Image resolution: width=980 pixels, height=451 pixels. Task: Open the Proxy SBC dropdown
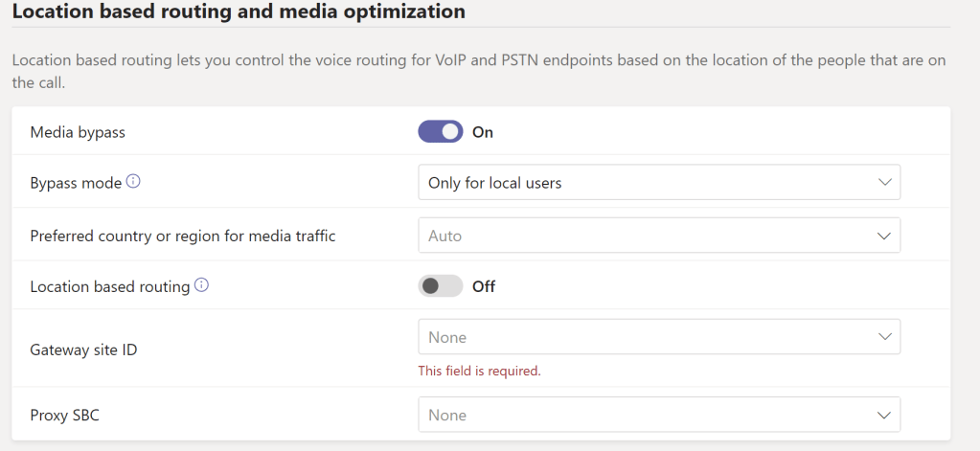658,415
